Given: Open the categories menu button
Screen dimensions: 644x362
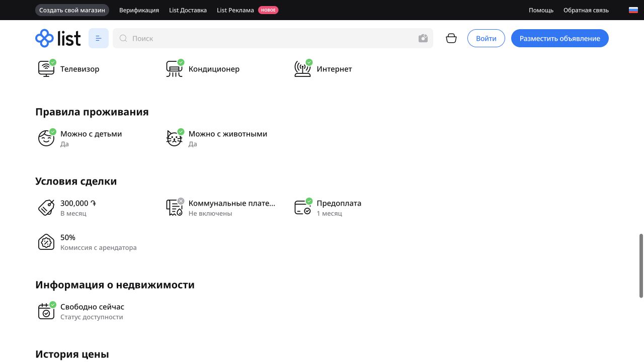Looking at the screenshot, I should (99, 38).
